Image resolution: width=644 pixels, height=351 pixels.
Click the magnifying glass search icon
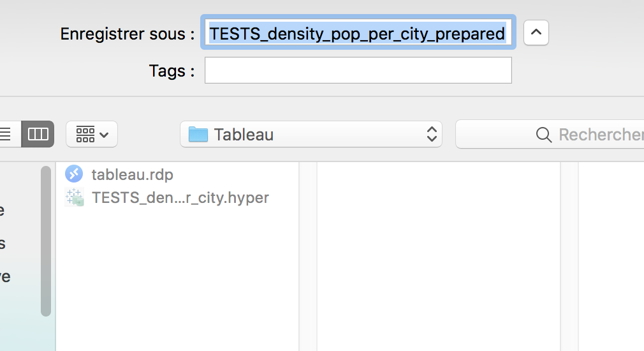tap(544, 135)
